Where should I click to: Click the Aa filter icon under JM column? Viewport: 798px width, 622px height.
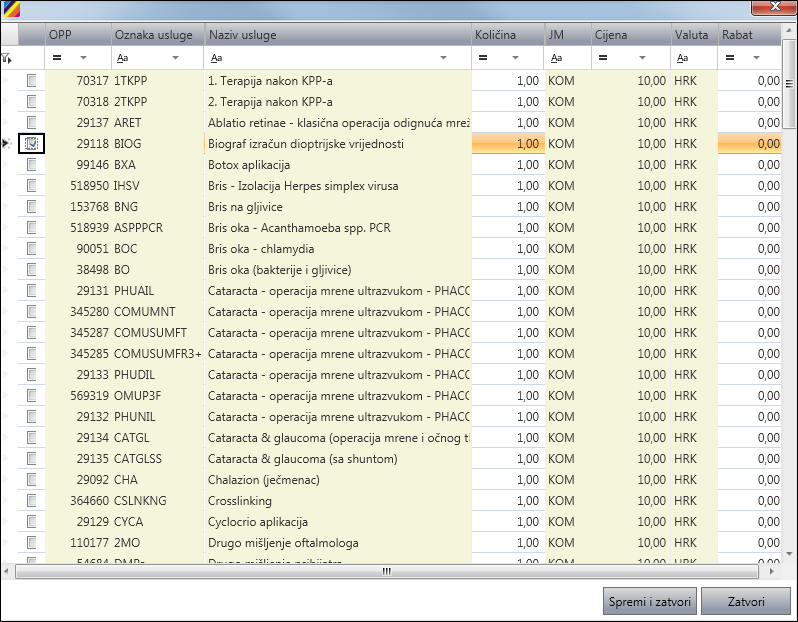coord(556,58)
